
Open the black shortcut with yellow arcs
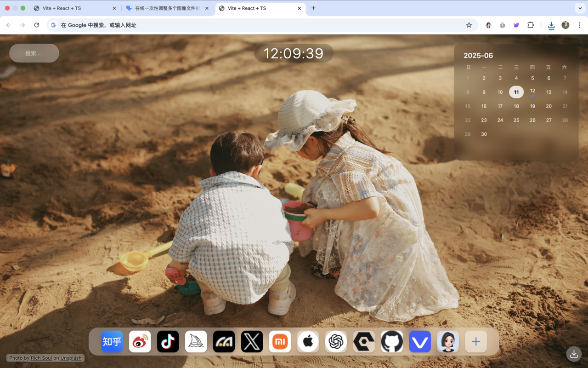[224, 342]
